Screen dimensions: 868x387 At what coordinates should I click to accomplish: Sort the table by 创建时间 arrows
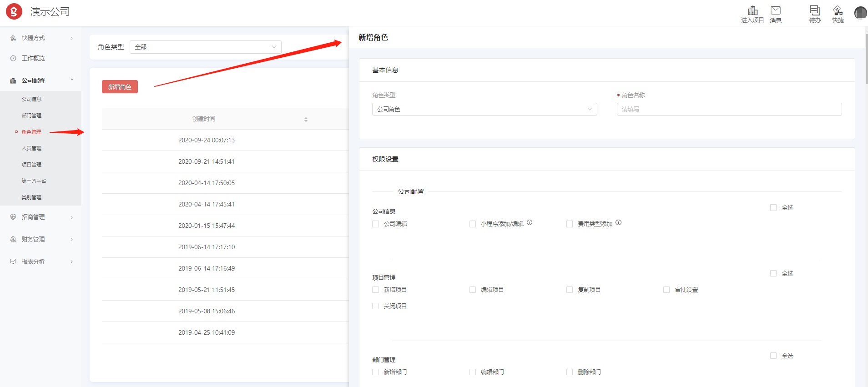pos(306,119)
